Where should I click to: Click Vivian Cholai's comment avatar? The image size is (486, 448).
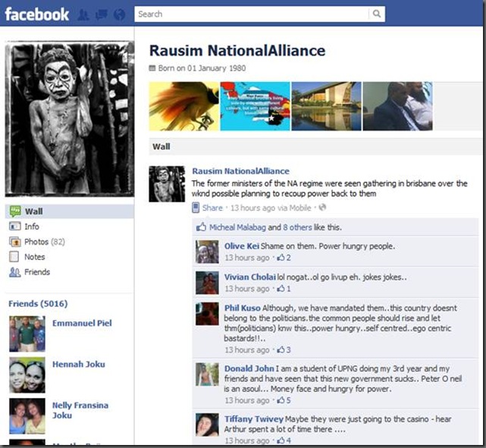coord(207,283)
